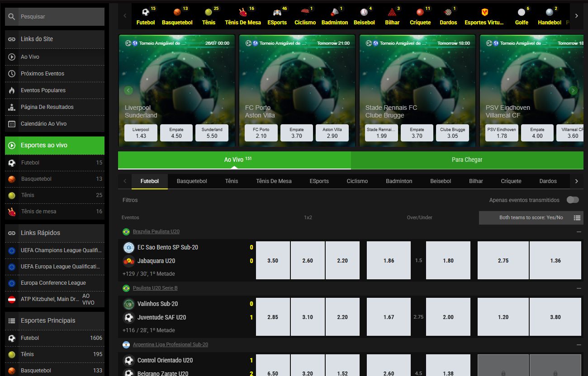Select the Ciclismo live tab

click(357, 181)
